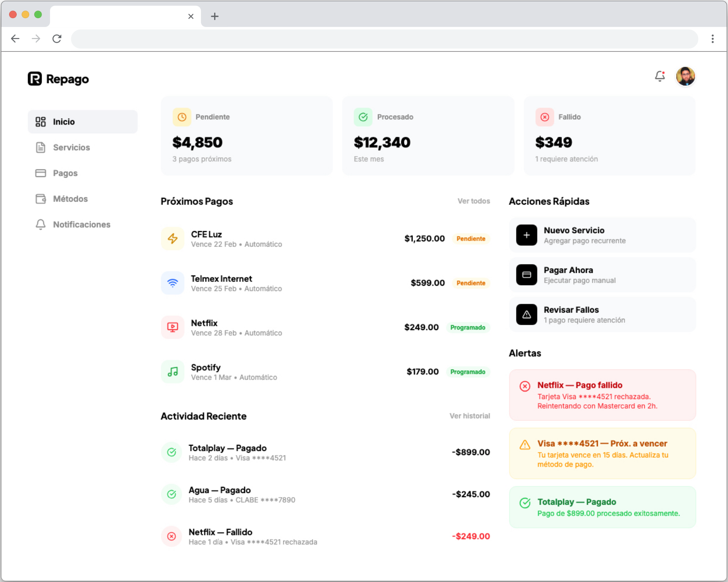The height and width of the screenshot is (582, 728).
Task: Click Ver todos link
Action: click(x=474, y=201)
